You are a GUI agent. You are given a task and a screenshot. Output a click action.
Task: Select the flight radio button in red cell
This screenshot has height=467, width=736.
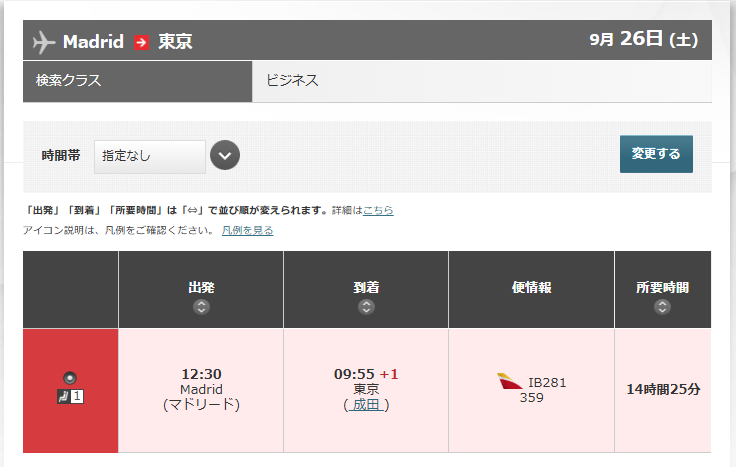click(69, 378)
